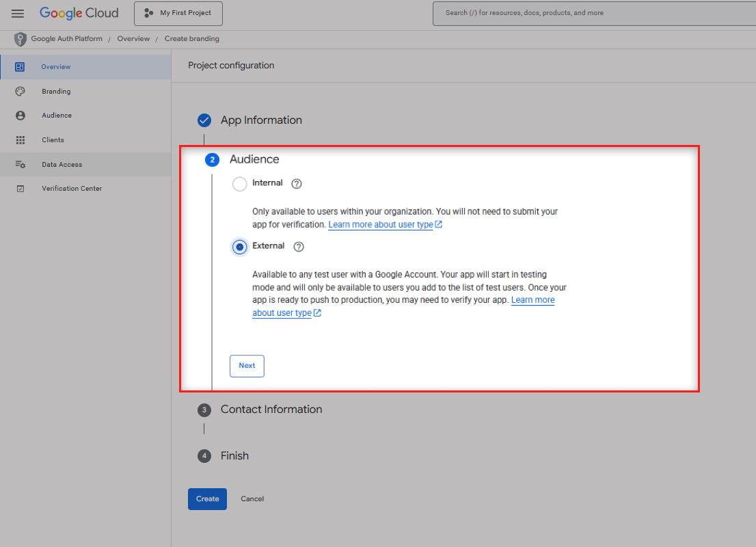Click the Clients grid icon
756x547 pixels.
20,140
